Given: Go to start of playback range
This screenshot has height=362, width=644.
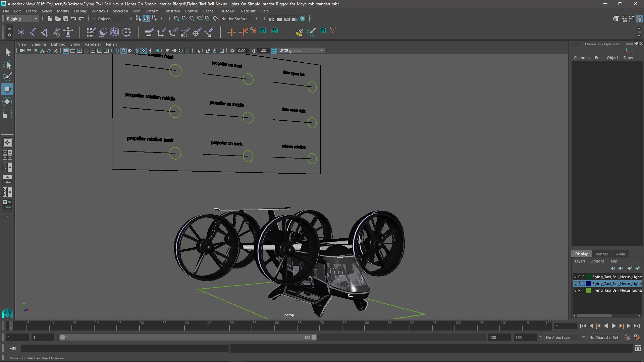Looking at the screenshot, I should click(583, 326).
